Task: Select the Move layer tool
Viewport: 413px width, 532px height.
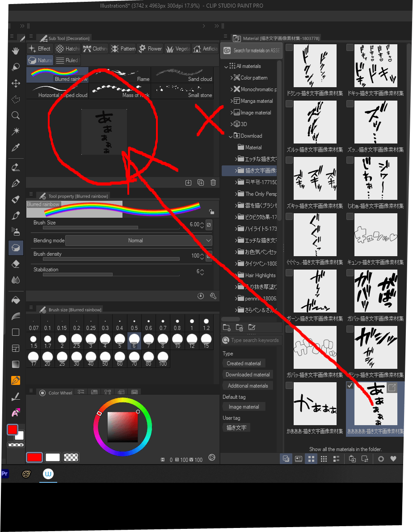Action: point(16,83)
